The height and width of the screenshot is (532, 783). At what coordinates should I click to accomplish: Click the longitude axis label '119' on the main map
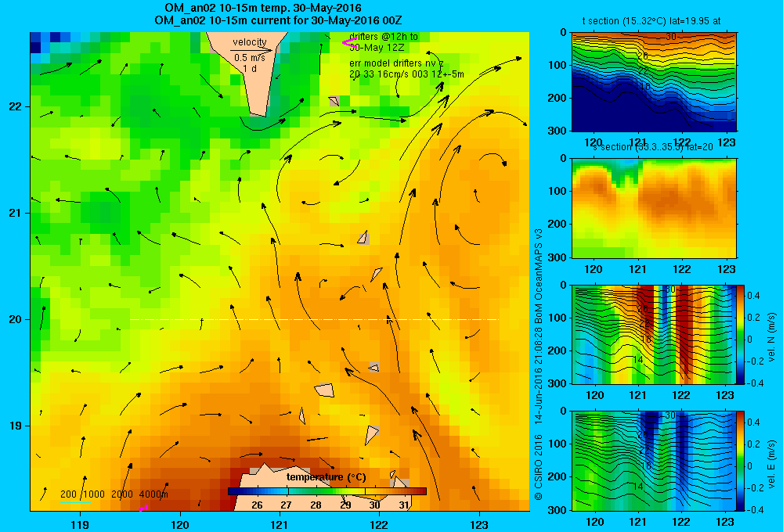[80, 525]
